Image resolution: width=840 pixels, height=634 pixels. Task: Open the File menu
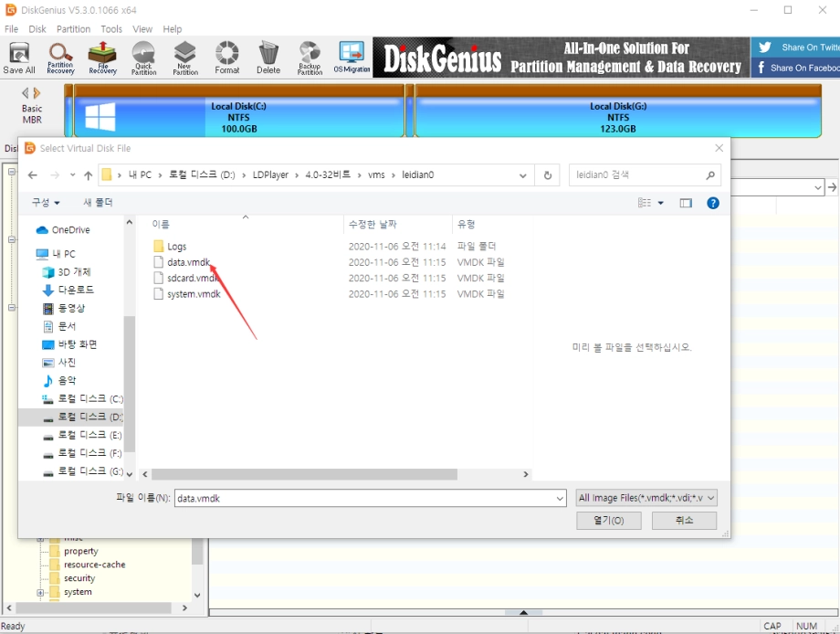coord(11,29)
